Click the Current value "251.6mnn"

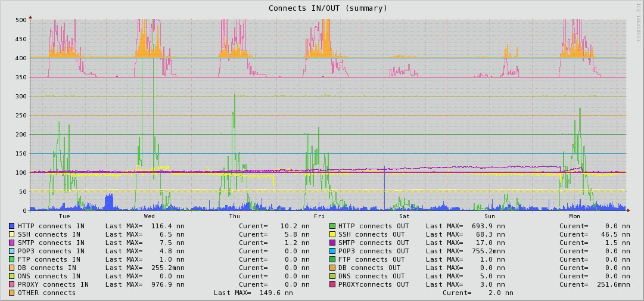(614, 284)
